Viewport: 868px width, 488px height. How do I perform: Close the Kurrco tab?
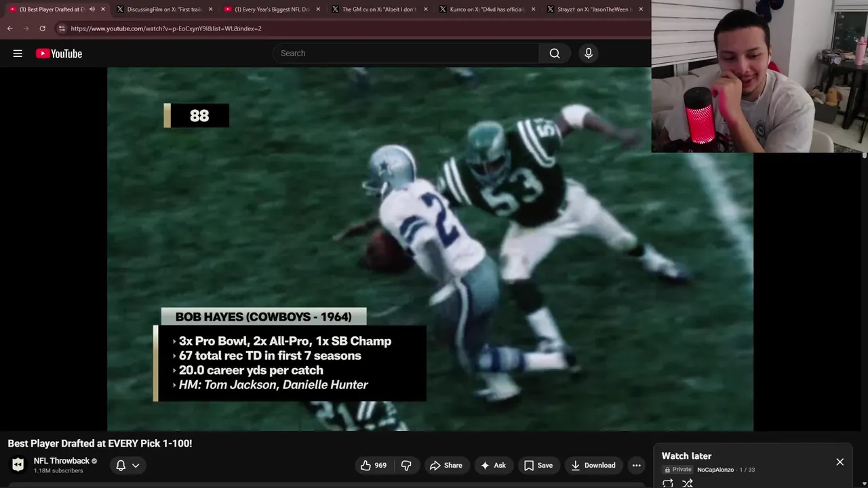click(x=533, y=9)
